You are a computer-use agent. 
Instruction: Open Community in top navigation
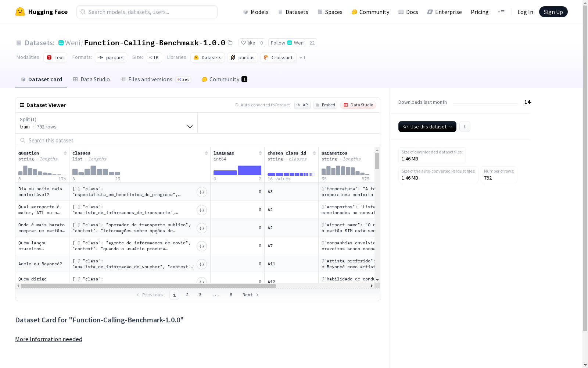[370, 12]
